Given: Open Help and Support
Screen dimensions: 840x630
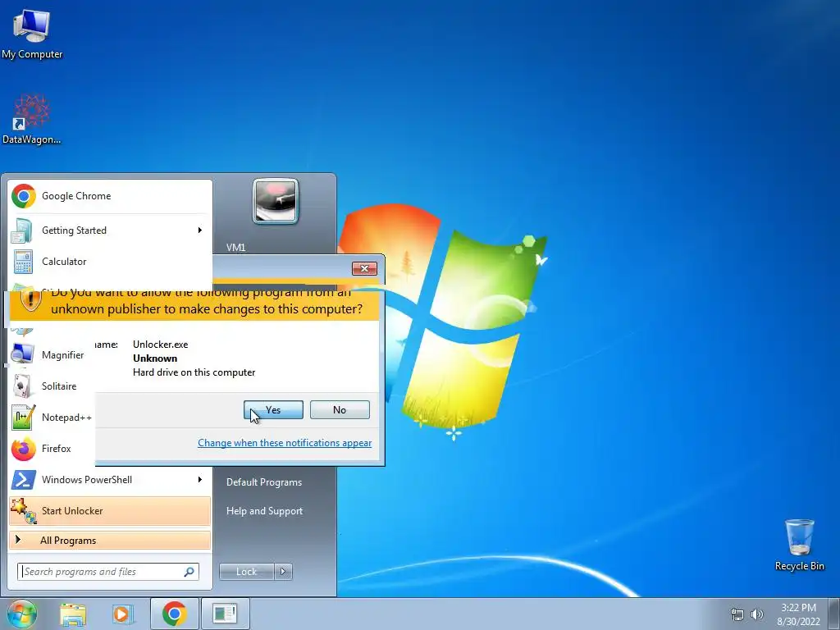Looking at the screenshot, I should tap(265, 511).
